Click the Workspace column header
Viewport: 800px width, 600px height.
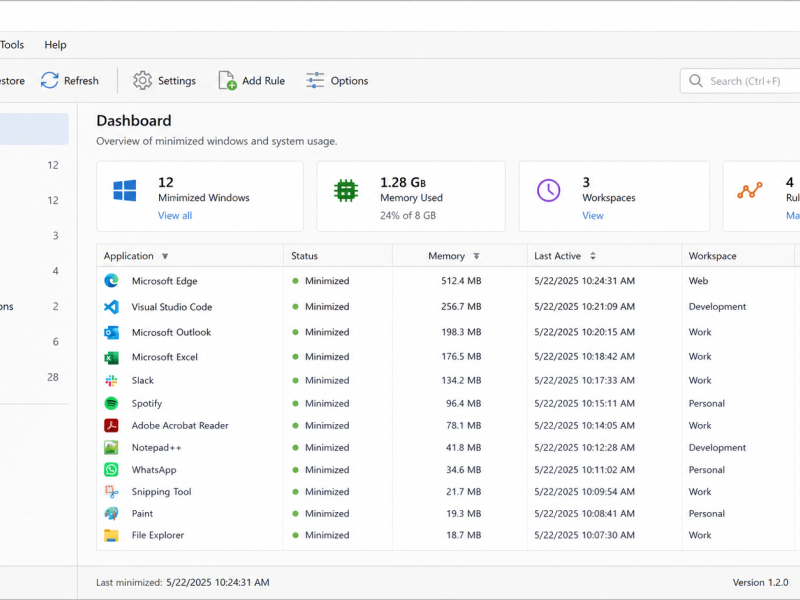tap(712, 256)
